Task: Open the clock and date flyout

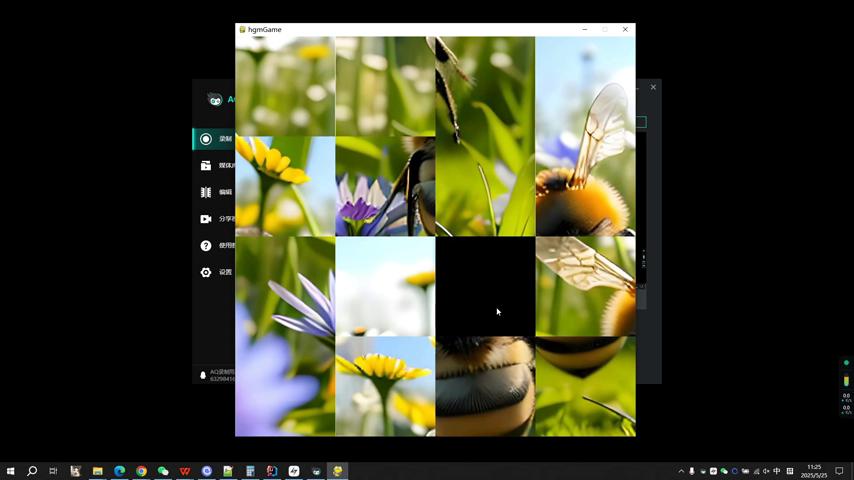Action: click(814, 471)
